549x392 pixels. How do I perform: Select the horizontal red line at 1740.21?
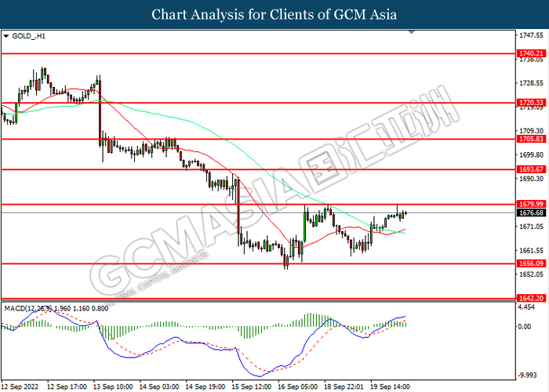tap(258, 54)
